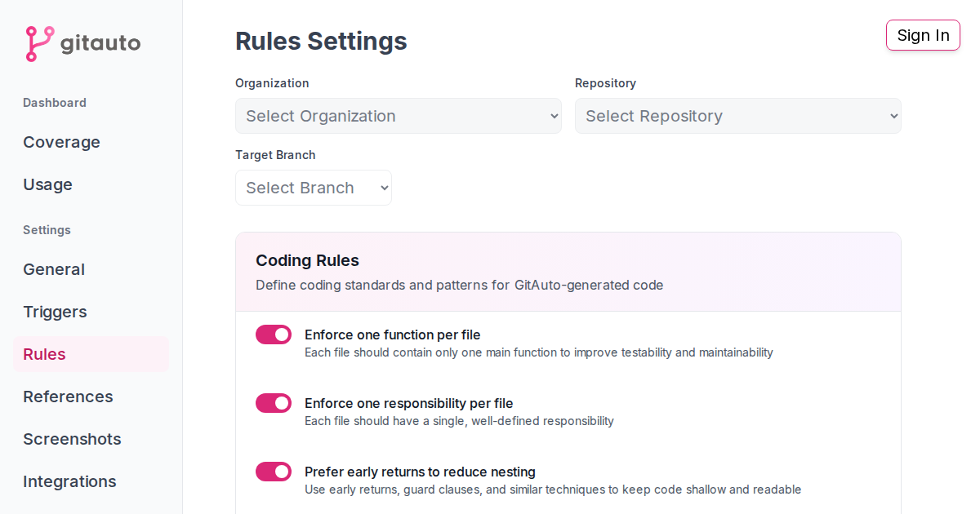Open Integrations in the sidebar

click(x=69, y=481)
